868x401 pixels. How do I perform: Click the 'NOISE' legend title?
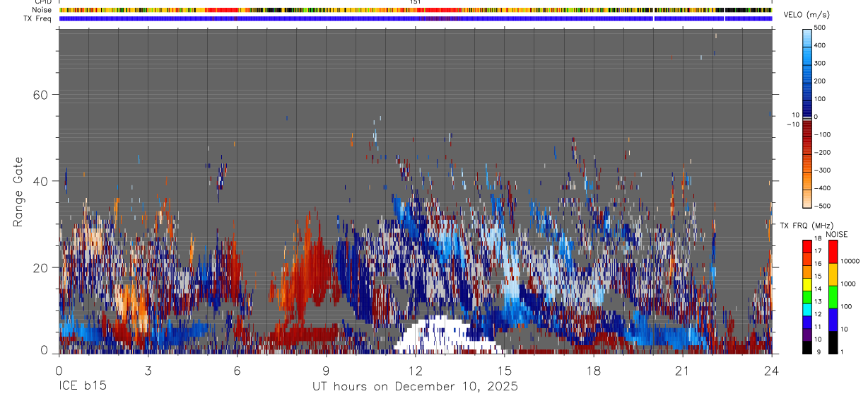point(835,234)
